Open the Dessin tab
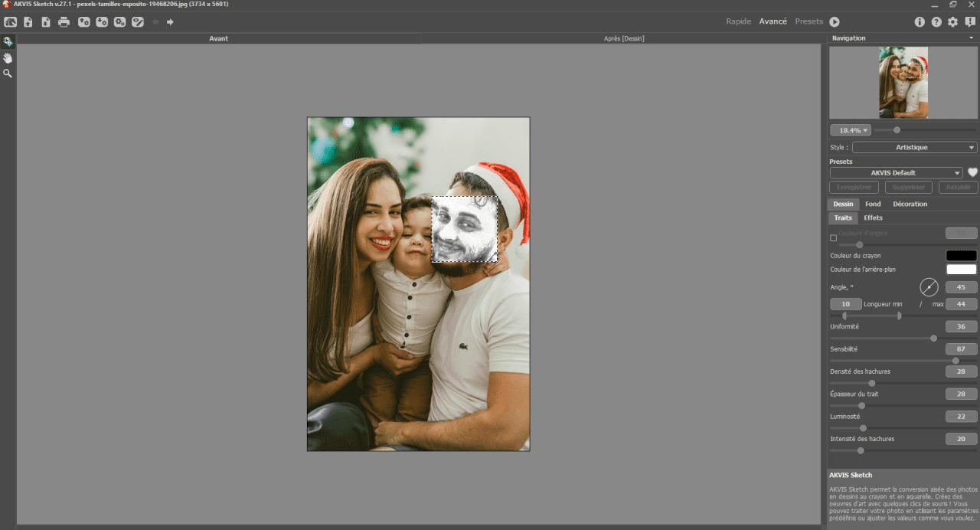This screenshot has width=980, height=530. tap(843, 204)
